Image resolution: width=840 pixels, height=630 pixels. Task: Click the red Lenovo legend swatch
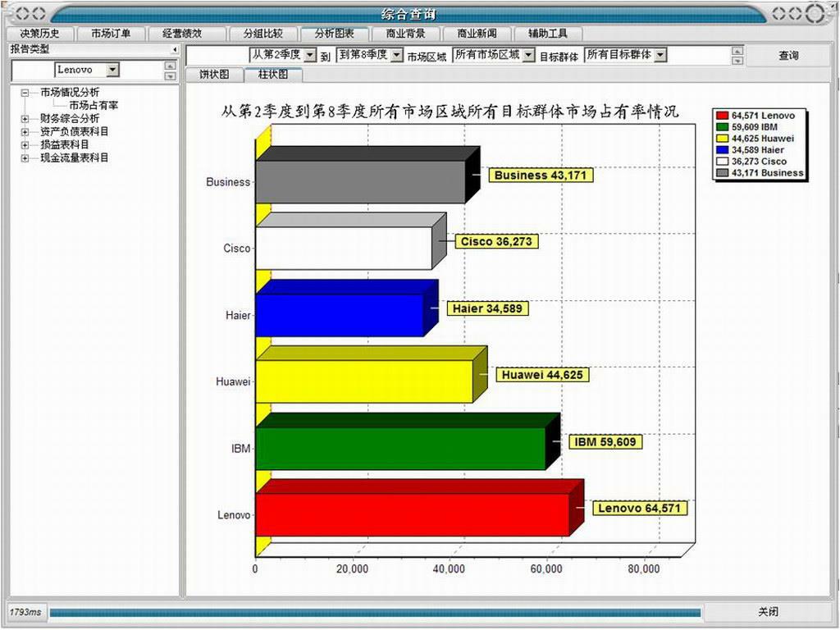coord(722,116)
